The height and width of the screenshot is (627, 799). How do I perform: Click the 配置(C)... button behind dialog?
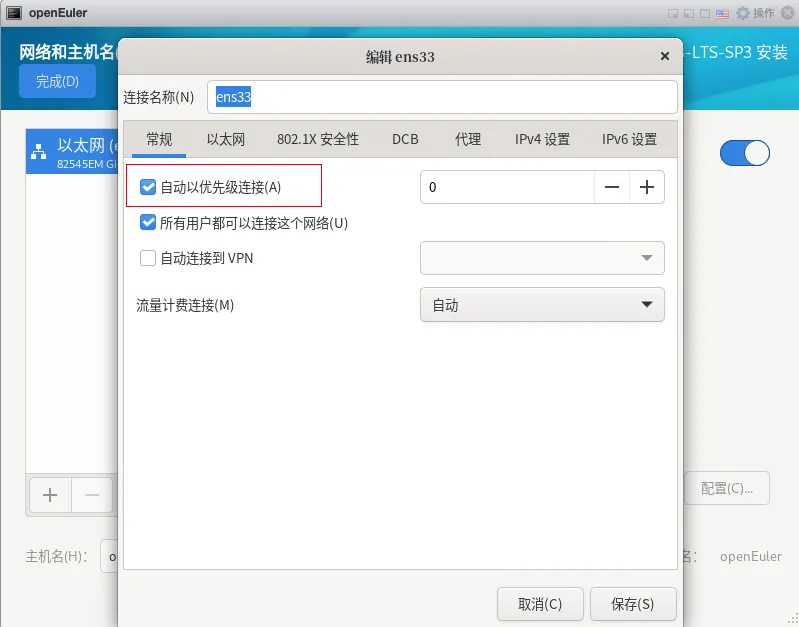(727, 488)
